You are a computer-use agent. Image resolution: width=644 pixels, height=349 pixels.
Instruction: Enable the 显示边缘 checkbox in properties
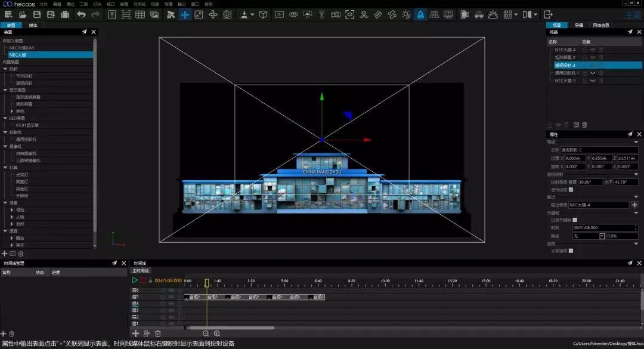point(571,189)
